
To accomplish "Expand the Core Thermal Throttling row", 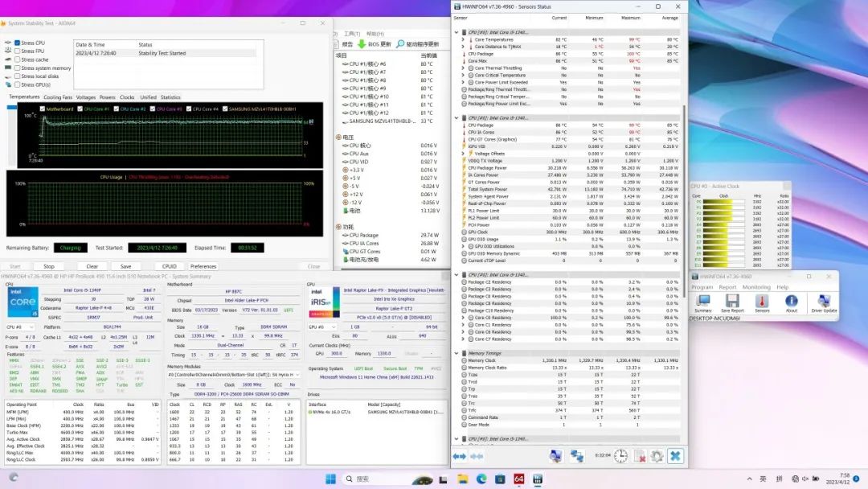I will point(464,68).
